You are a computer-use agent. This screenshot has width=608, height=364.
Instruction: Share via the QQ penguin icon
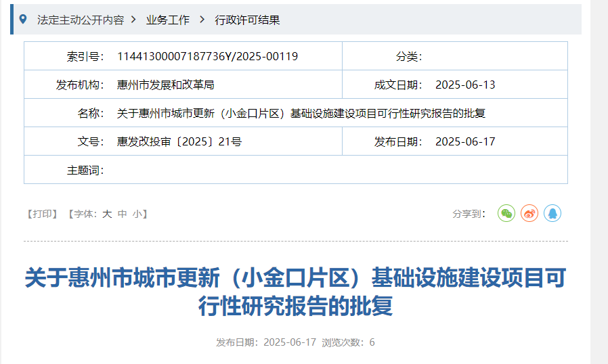[552, 214]
